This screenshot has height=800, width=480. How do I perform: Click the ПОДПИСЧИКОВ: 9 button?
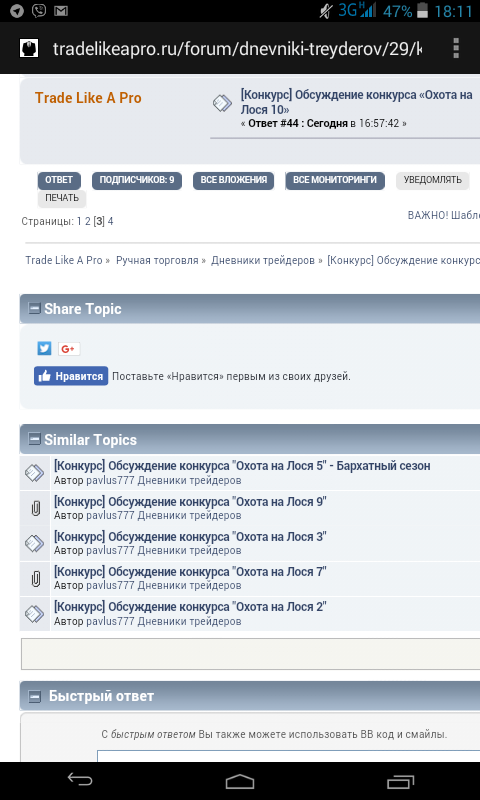(137, 181)
